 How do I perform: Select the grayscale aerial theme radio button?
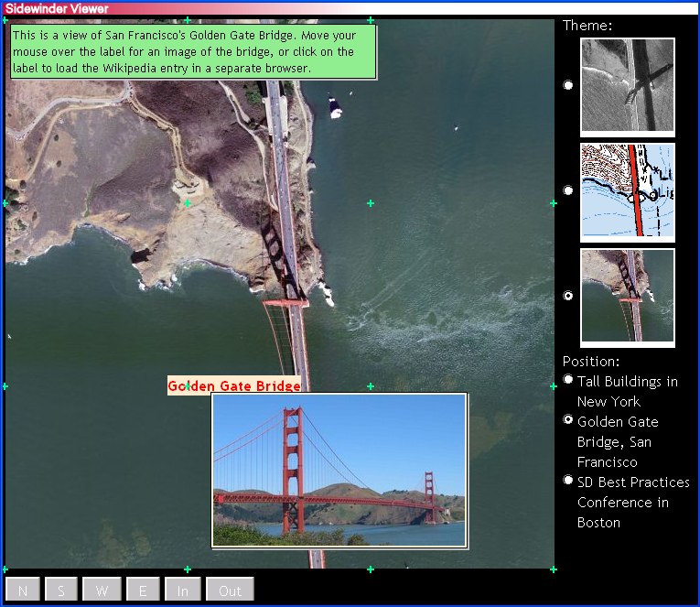pos(568,85)
